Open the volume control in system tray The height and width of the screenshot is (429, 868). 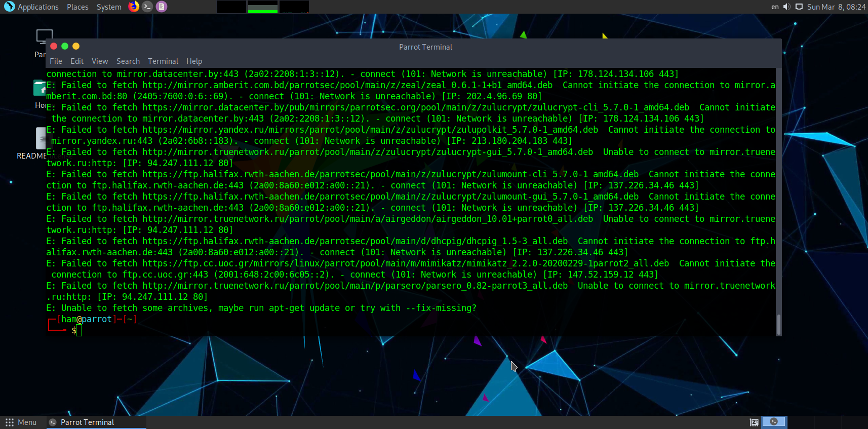tap(786, 7)
